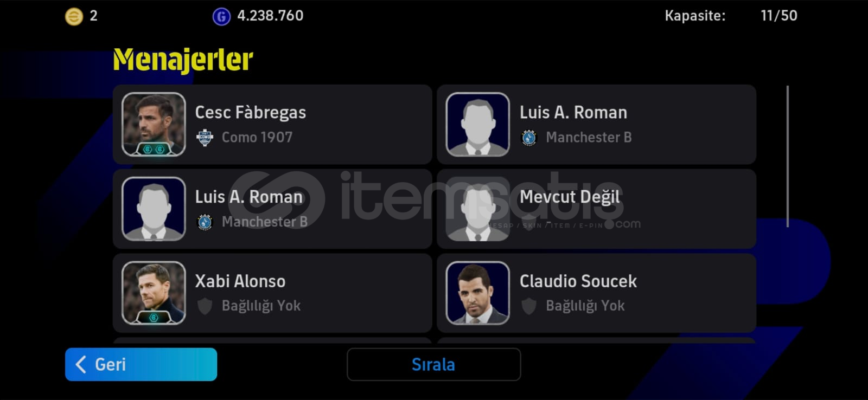Open the Sırala sort button
The image size is (868, 400).
[x=433, y=364]
